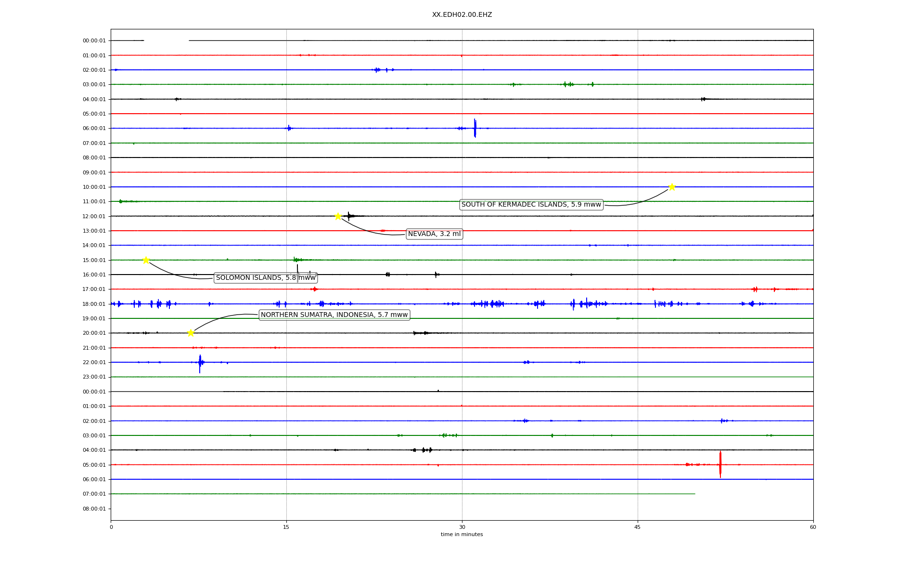
Task: Click the South of Kermadec Islands star marker
Action: pos(672,187)
